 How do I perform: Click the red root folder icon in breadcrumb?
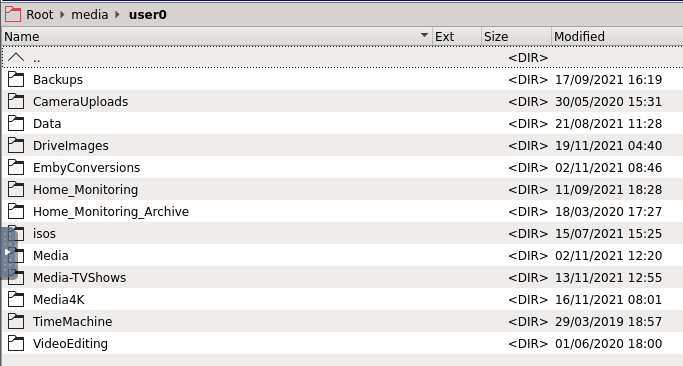click(x=13, y=14)
